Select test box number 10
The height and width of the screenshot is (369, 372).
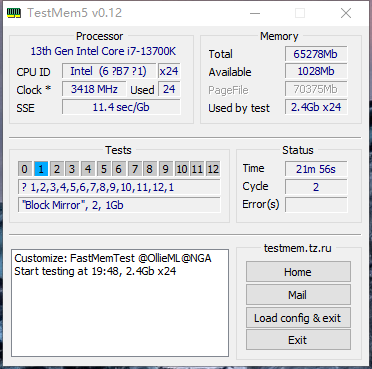[x=182, y=169]
